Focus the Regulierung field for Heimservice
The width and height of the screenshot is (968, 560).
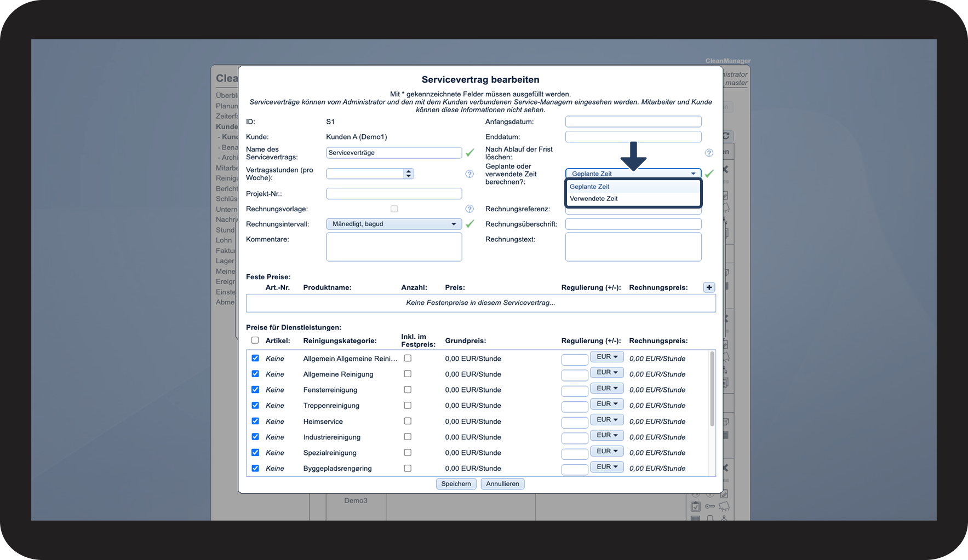tap(575, 422)
